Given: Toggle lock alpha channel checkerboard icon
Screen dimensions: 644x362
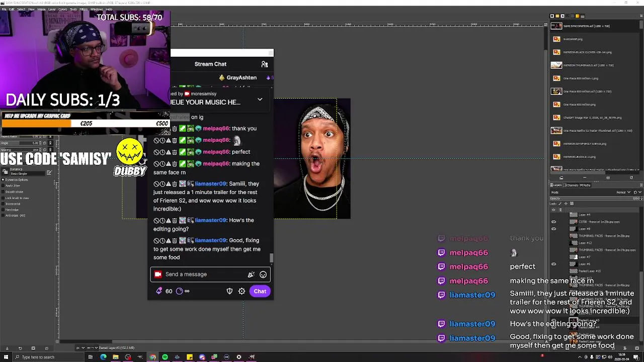Looking at the screenshot, I should tap(571, 204).
